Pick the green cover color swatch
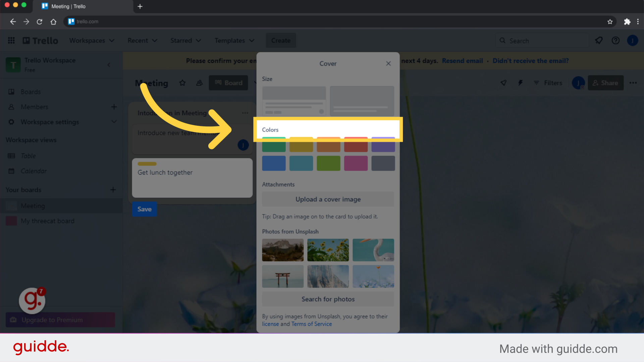The image size is (644, 362). point(274,145)
